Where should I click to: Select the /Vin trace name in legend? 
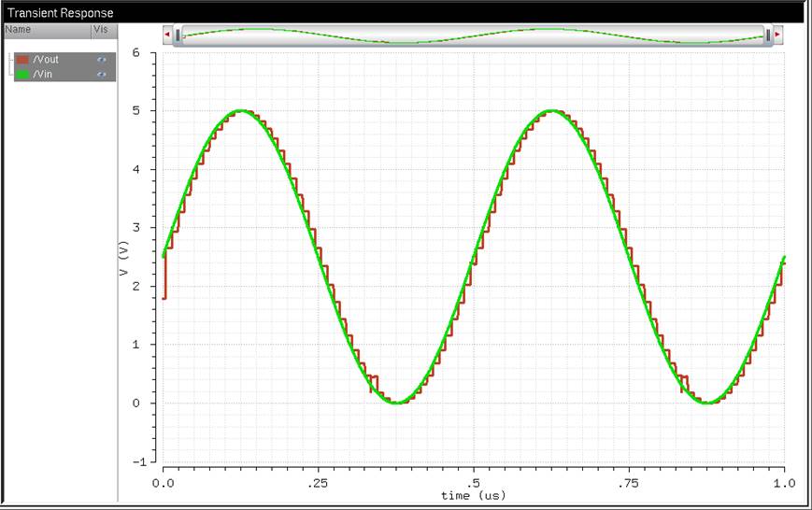(x=44, y=73)
